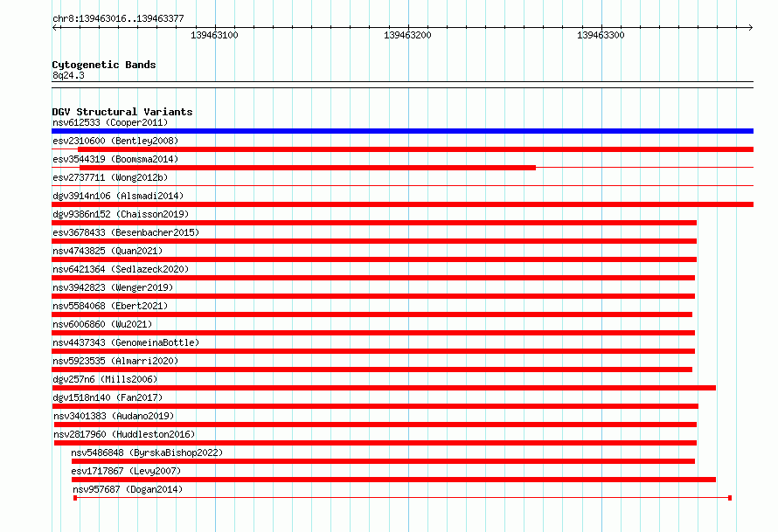The image size is (778, 532).
Task: Click the esv3544319 (Boomsma2014) label
Action: [x=115, y=159]
